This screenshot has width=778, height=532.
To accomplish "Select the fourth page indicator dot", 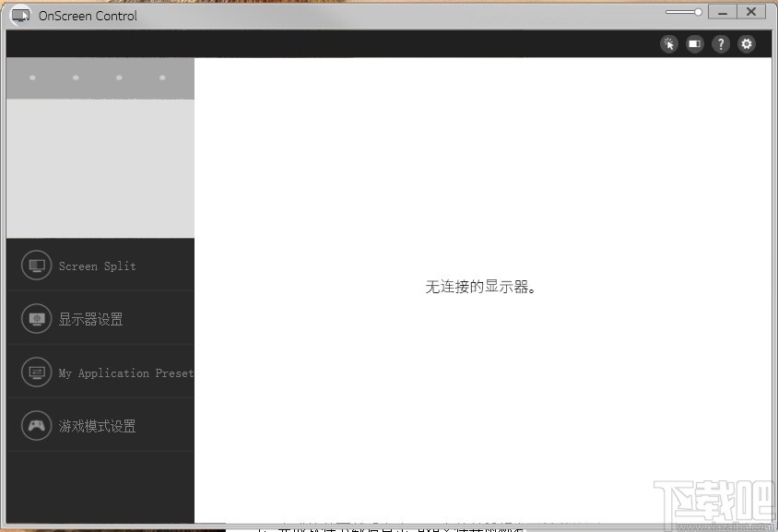I will (x=162, y=78).
